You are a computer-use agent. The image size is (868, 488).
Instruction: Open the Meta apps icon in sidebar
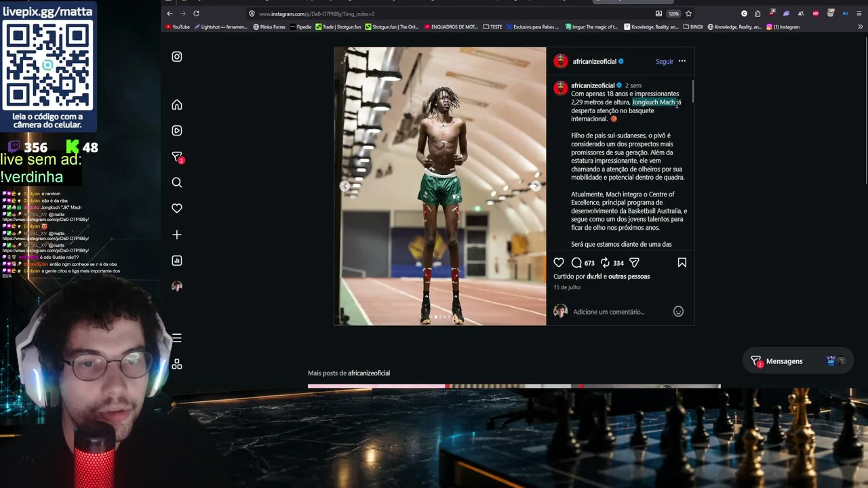(177, 364)
